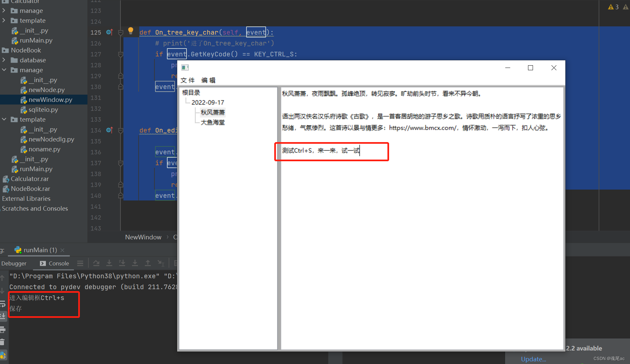This screenshot has height=364, width=630.
Task: Click the fold marker at line 127
Action: pyautogui.click(x=121, y=54)
